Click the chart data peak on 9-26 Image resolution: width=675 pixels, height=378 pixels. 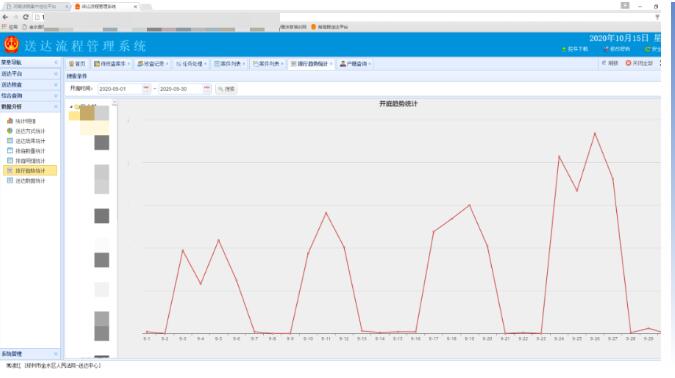point(595,133)
